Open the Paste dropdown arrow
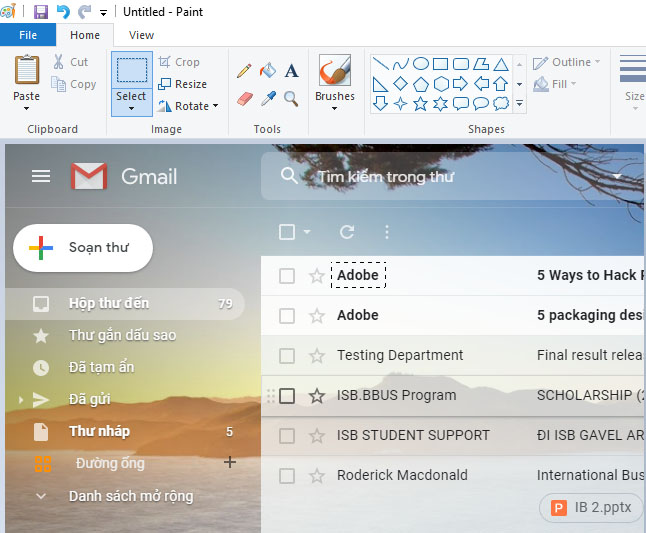The image size is (646, 533). coord(27,108)
